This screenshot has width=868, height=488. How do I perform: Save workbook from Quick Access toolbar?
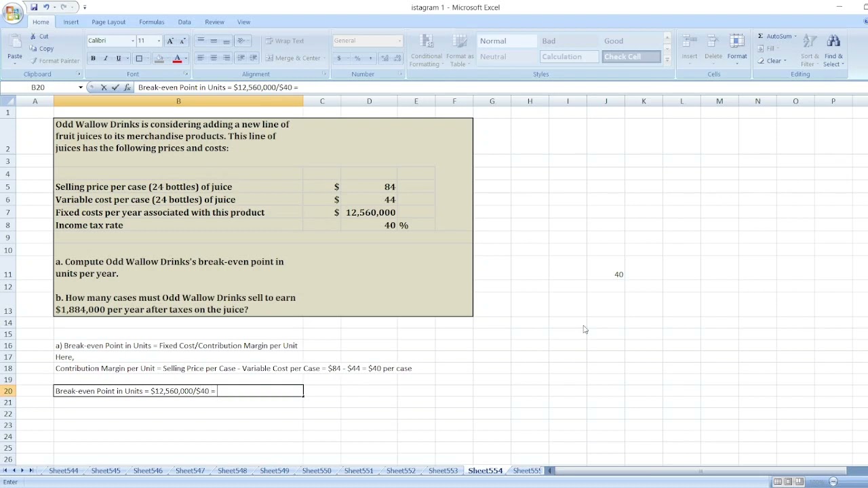[x=34, y=7]
